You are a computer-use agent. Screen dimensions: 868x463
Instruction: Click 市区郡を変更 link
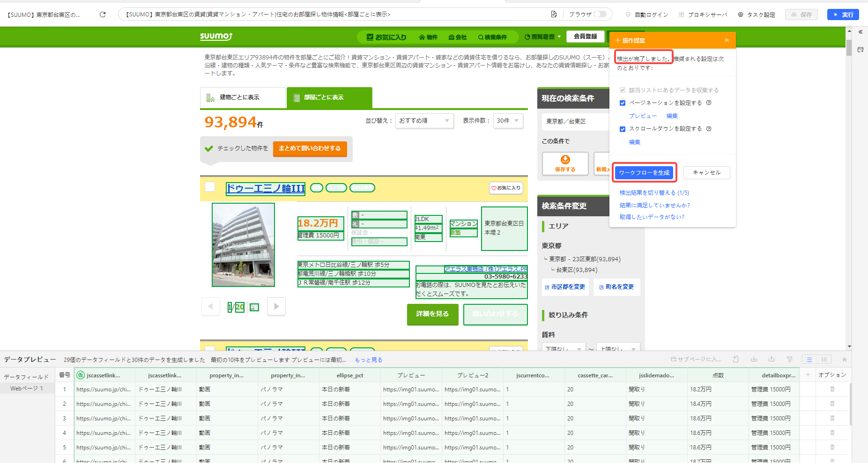565,287
